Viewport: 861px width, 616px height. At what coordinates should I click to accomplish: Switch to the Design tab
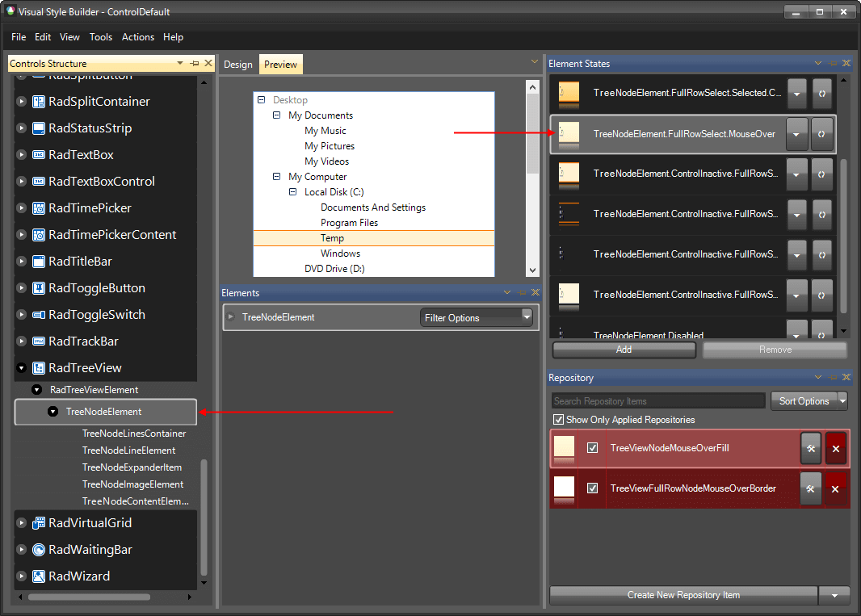pos(238,64)
